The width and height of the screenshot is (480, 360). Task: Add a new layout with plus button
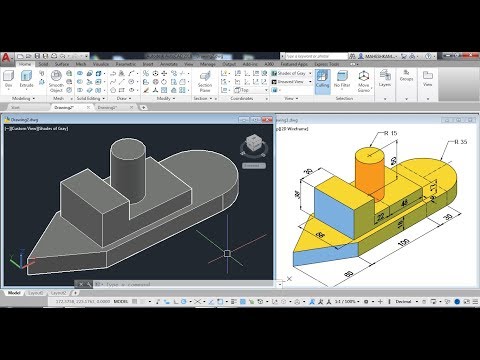(x=75, y=293)
